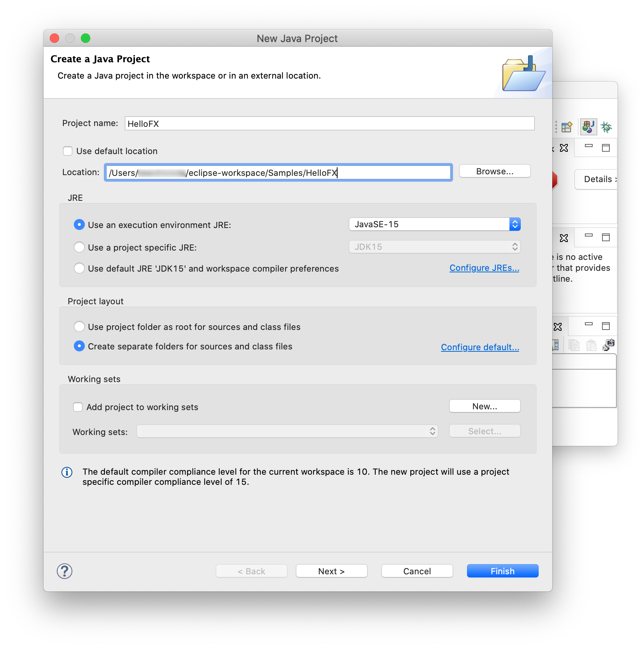Viewport: 644px width, 649px height.
Task: Focus the Project name field with HelloFX
Action: coord(330,123)
